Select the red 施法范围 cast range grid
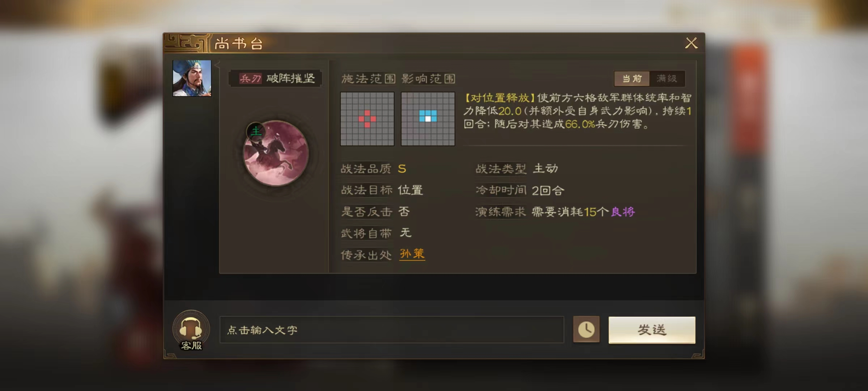868x391 pixels. click(367, 119)
